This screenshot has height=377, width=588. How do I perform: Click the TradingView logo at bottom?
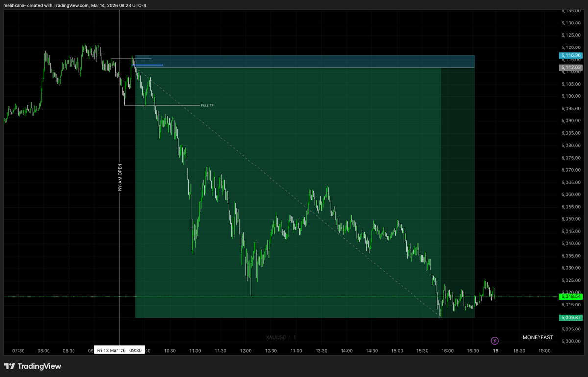[x=33, y=366]
